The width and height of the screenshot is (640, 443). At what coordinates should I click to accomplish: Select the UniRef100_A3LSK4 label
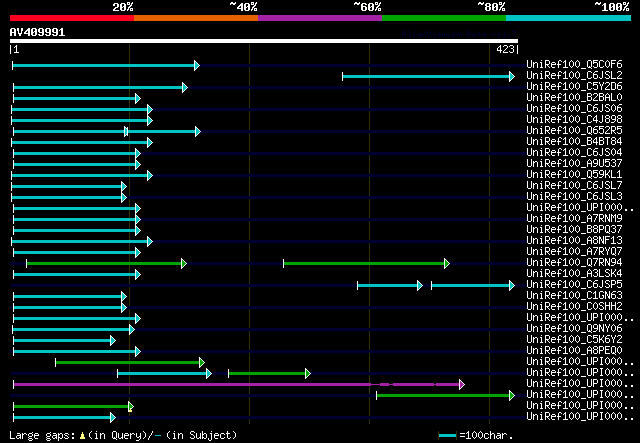(574, 274)
